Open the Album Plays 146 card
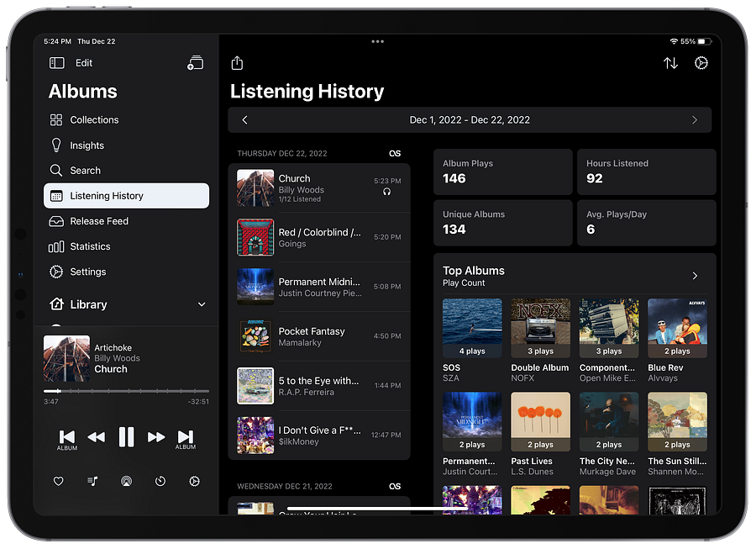The width and height of the screenshot is (756, 549). click(x=503, y=172)
